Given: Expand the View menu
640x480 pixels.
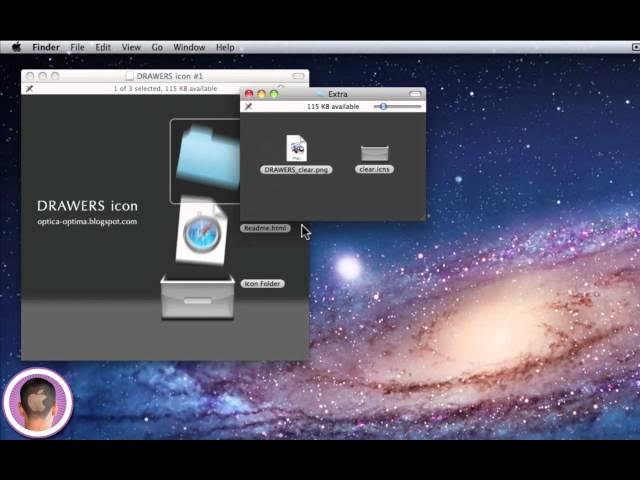Looking at the screenshot, I should pyautogui.click(x=131, y=47).
